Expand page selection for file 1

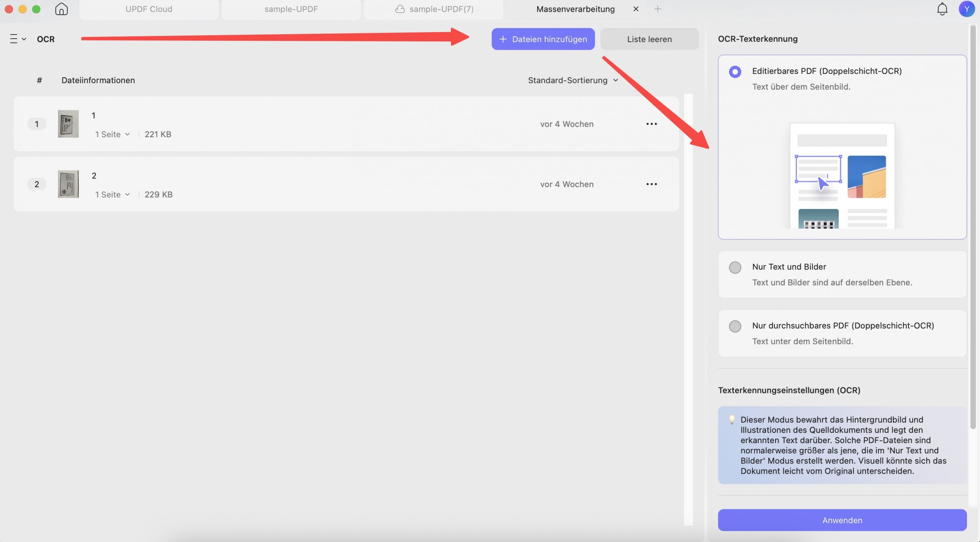[x=113, y=134]
